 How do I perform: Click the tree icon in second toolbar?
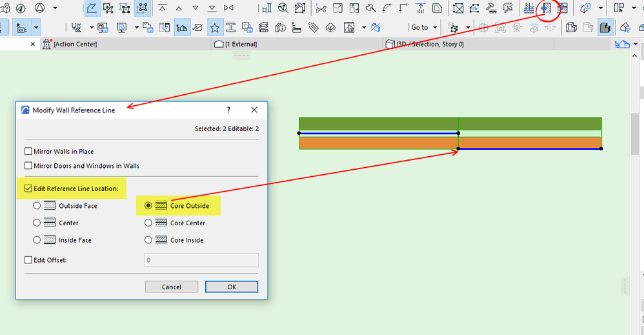[330, 28]
